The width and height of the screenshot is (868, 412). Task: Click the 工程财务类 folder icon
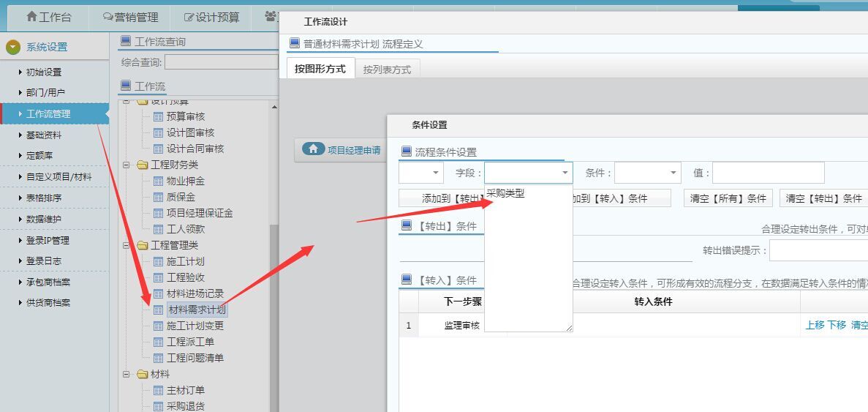click(x=143, y=165)
